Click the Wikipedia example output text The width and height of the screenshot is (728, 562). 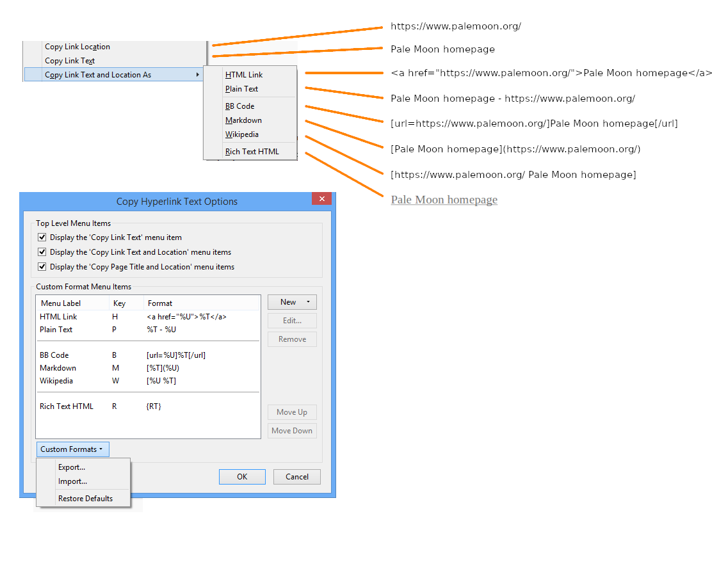tap(514, 175)
